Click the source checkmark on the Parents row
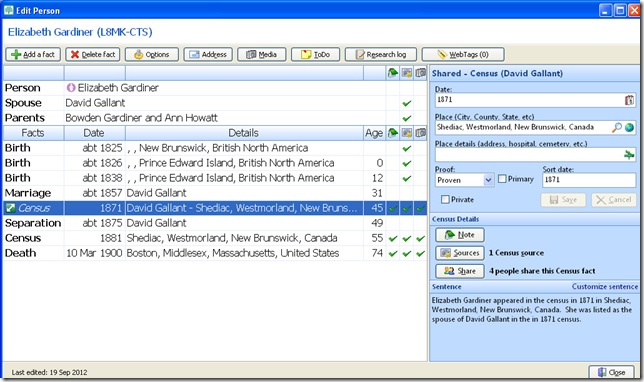 [407, 118]
